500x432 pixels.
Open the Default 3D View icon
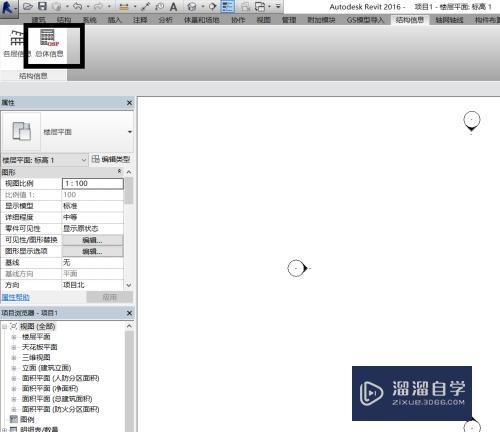pyautogui.click(x=192, y=6)
